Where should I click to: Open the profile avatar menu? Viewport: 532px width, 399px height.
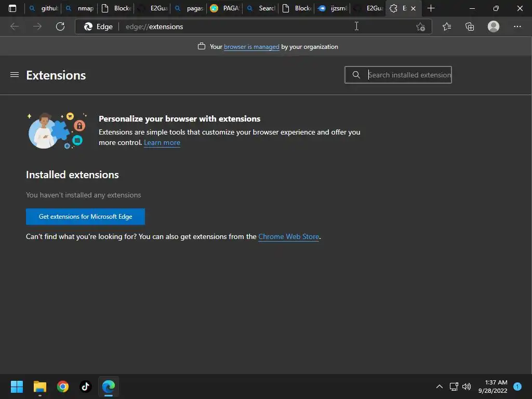(494, 26)
